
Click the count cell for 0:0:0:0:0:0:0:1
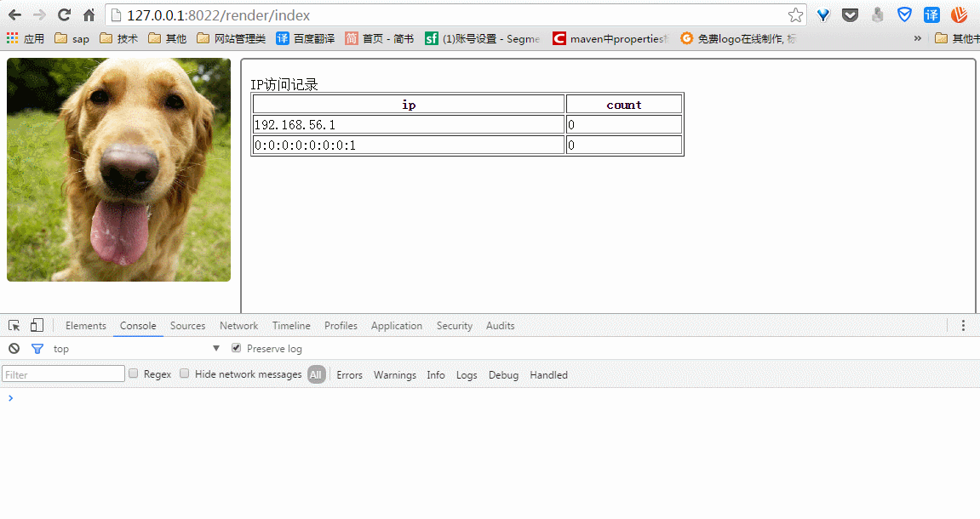point(624,145)
